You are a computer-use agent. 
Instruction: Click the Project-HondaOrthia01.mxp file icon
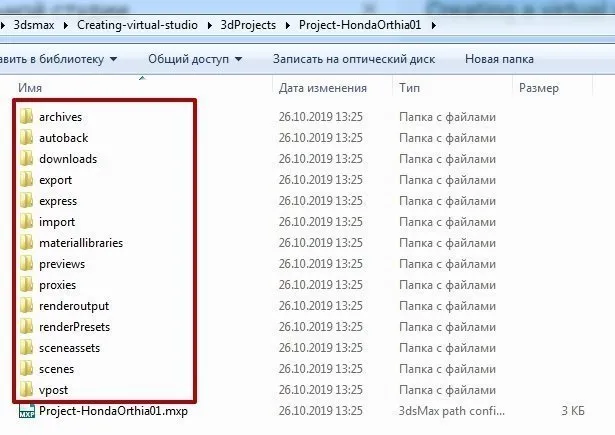(x=27, y=411)
